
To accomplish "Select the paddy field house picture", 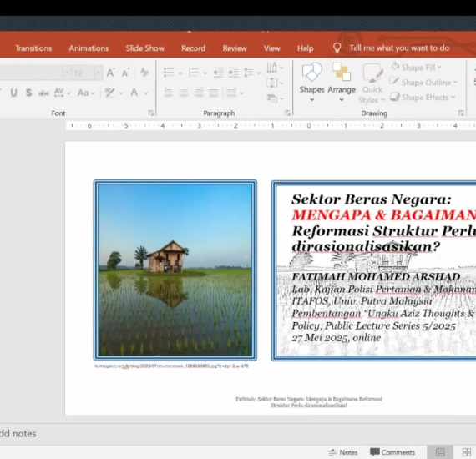I will (x=175, y=270).
